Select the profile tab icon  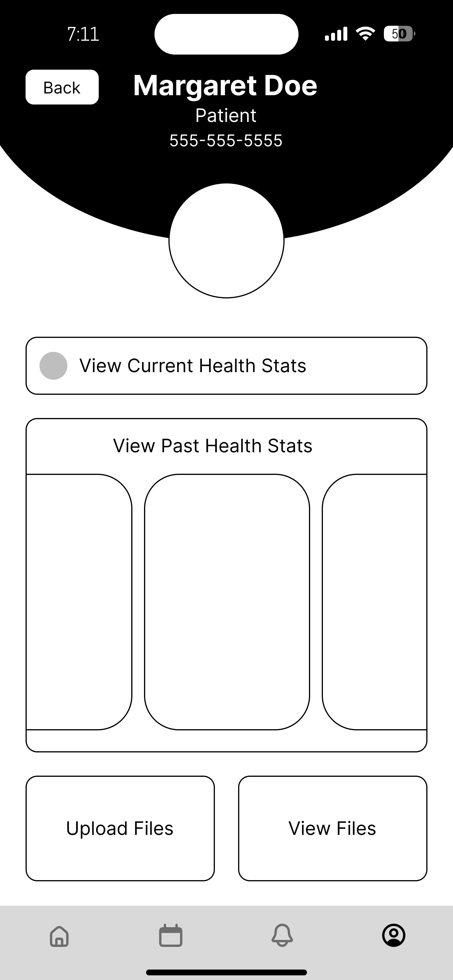393,935
